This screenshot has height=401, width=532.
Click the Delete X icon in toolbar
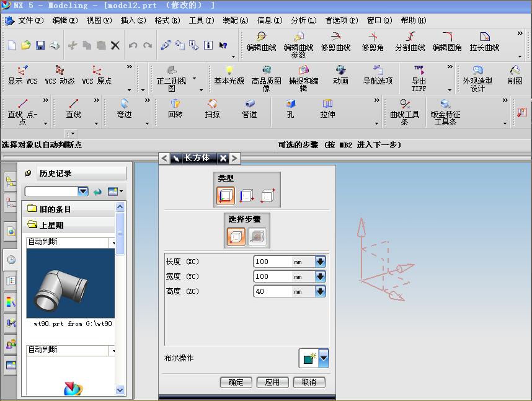(x=115, y=45)
